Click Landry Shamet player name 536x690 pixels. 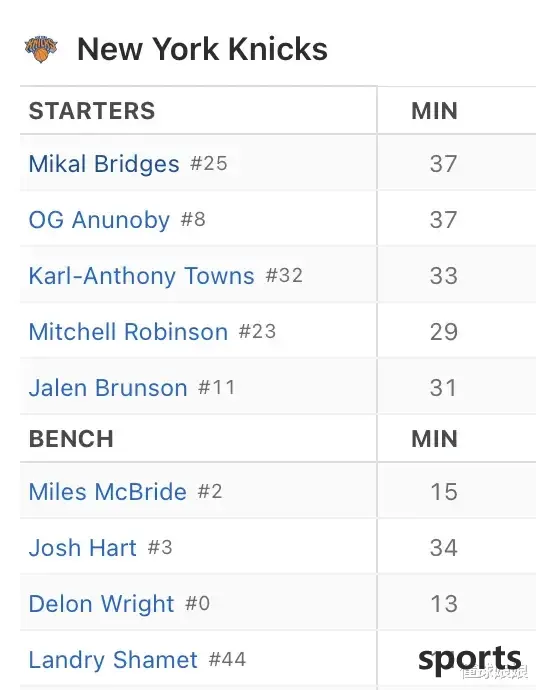pyautogui.click(x=113, y=660)
